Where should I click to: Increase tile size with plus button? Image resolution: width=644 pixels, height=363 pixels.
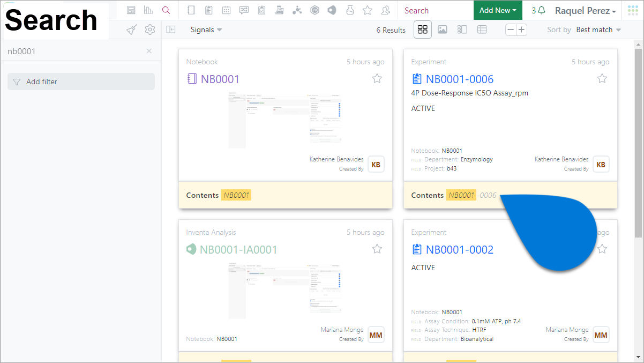[521, 30]
